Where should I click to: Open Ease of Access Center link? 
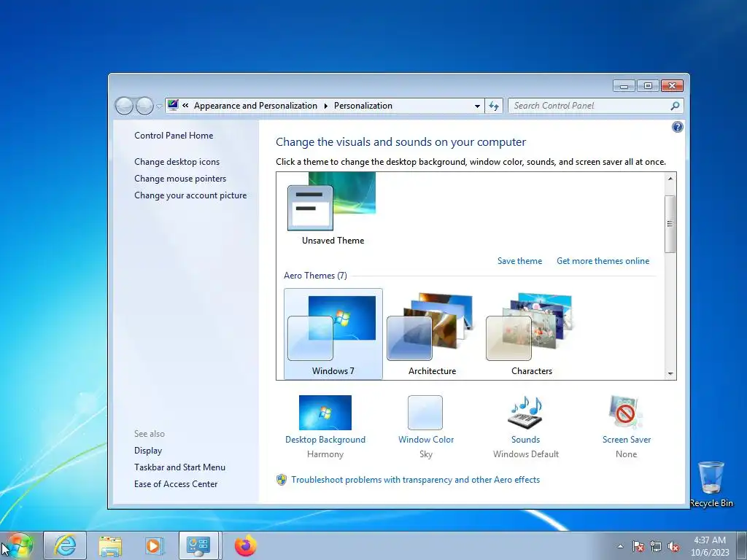point(176,484)
